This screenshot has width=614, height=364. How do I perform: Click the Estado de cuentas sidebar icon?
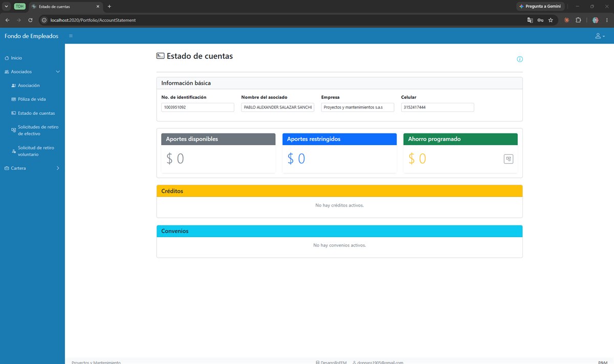[13, 113]
